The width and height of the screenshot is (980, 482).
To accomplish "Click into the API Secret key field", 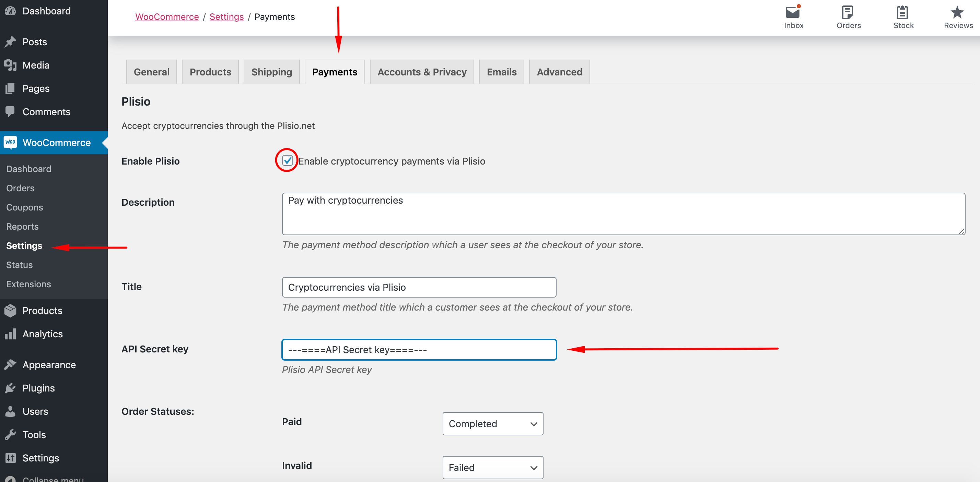I will click(x=419, y=349).
